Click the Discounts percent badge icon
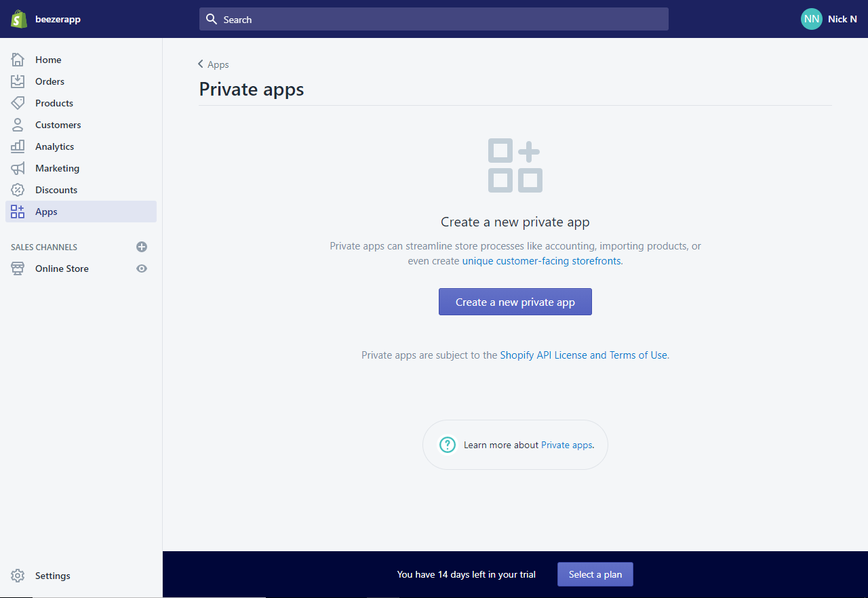Screen dimensions: 868x598 (18, 190)
